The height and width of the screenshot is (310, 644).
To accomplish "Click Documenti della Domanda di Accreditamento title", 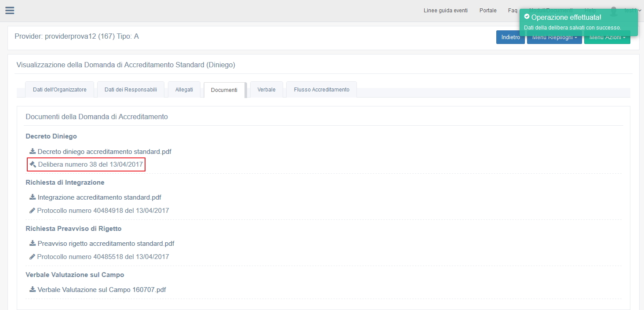I will click(x=97, y=117).
